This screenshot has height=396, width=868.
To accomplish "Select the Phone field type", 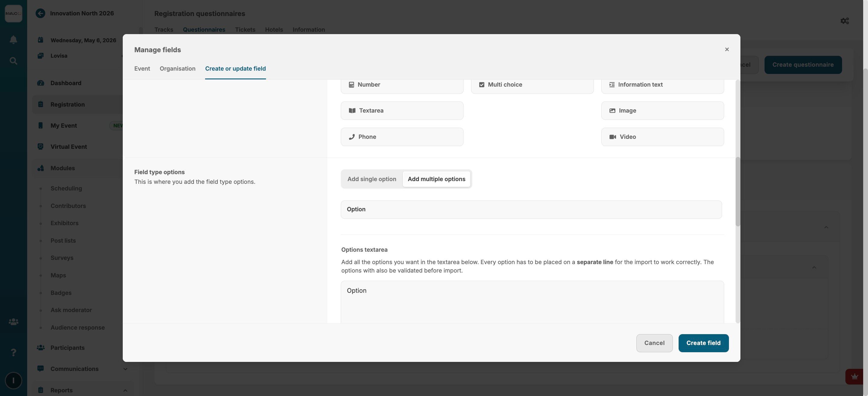I will pos(402,137).
